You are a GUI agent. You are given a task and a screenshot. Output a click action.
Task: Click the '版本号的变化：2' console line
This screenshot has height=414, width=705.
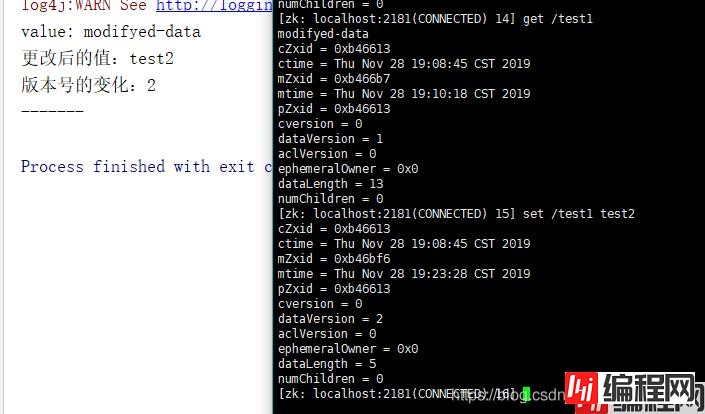click(x=89, y=86)
